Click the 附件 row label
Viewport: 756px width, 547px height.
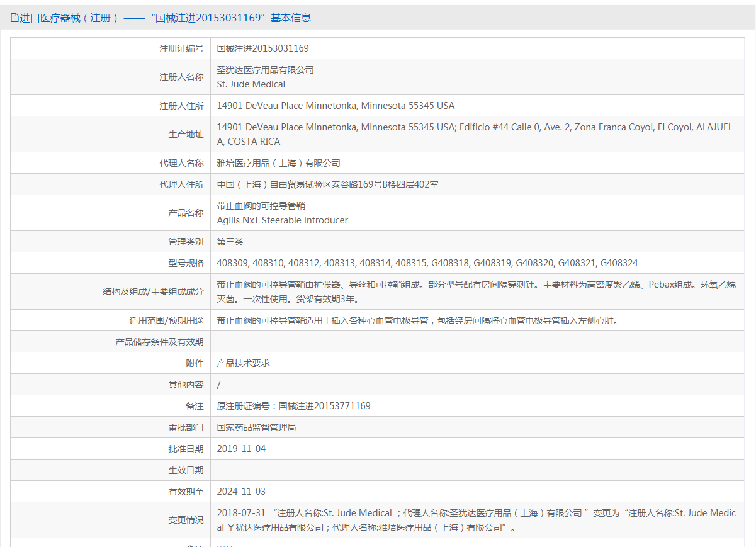click(195, 363)
